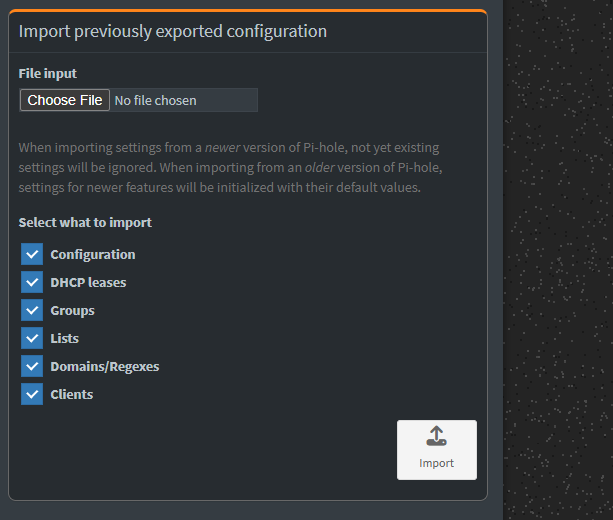
Task: Click the Groups label text
Action: click(x=72, y=311)
